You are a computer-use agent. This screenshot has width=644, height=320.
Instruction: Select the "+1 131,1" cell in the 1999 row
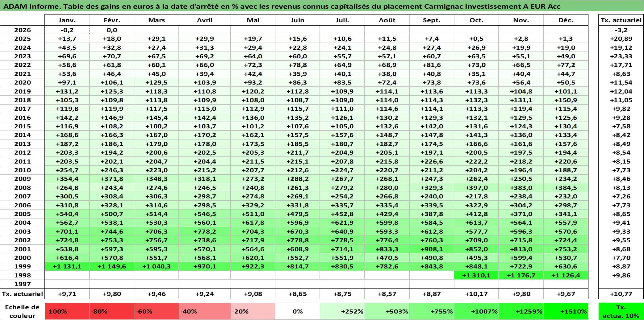[x=67, y=266]
